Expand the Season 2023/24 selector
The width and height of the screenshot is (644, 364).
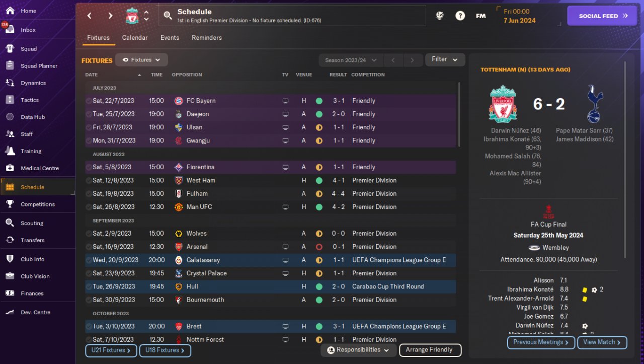pyautogui.click(x=351, y=60)
